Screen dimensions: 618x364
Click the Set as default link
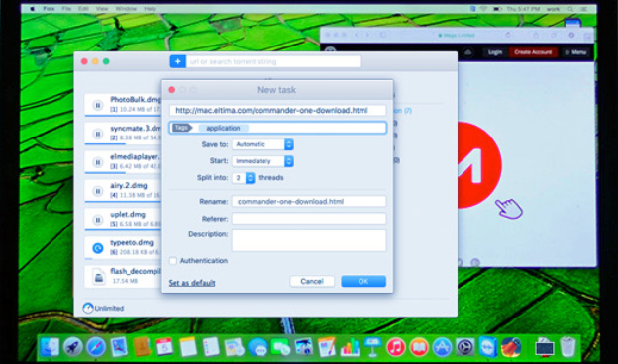(192, 283)
